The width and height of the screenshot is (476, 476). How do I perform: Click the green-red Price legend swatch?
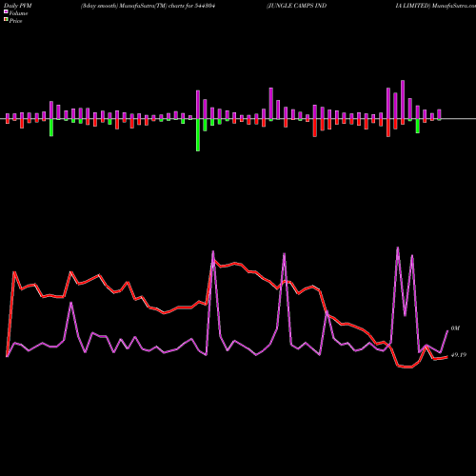[x=6, y=19]
